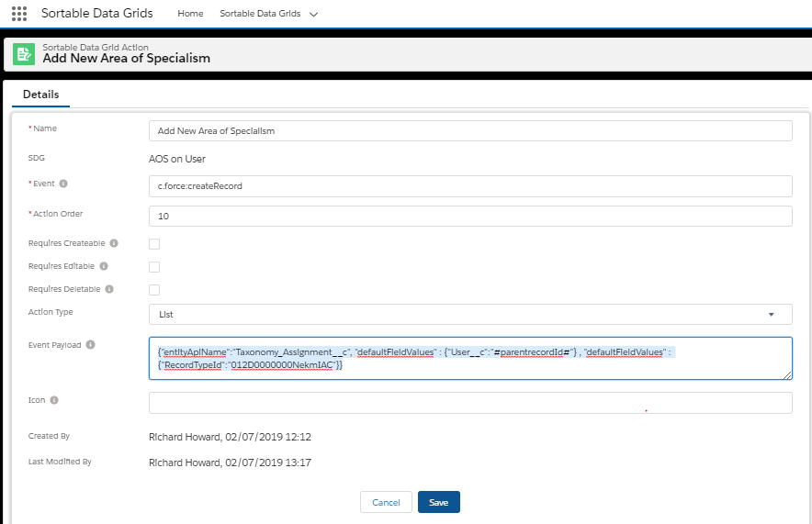Image resolution: width=812 pixels, height=524 pixels.
Task: Click the green Sortable Data Grid Action icon
Action: pyautogui.click(x=24, y=54)
